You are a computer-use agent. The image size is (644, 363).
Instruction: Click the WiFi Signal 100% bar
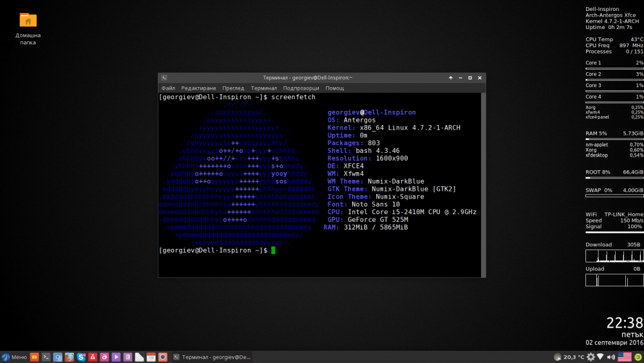tap(614, 232)
